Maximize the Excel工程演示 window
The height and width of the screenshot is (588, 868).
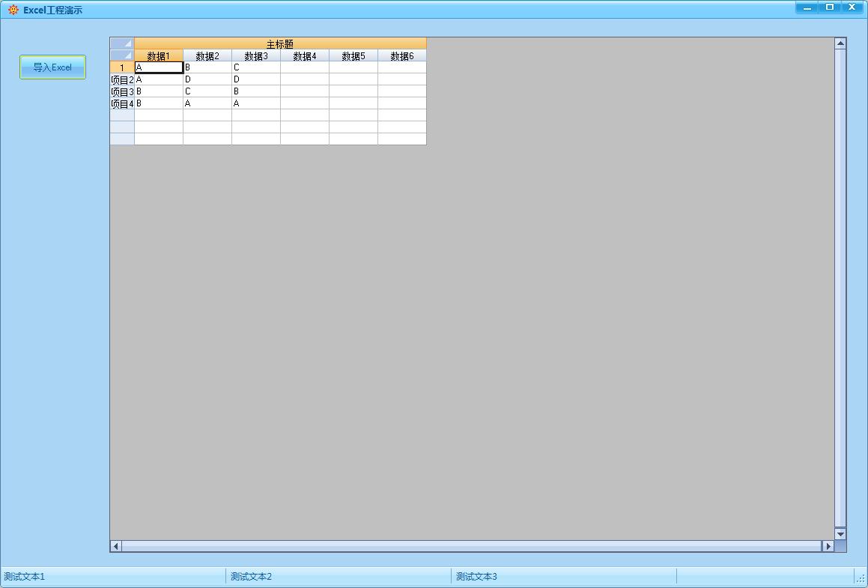coord(830,7)
